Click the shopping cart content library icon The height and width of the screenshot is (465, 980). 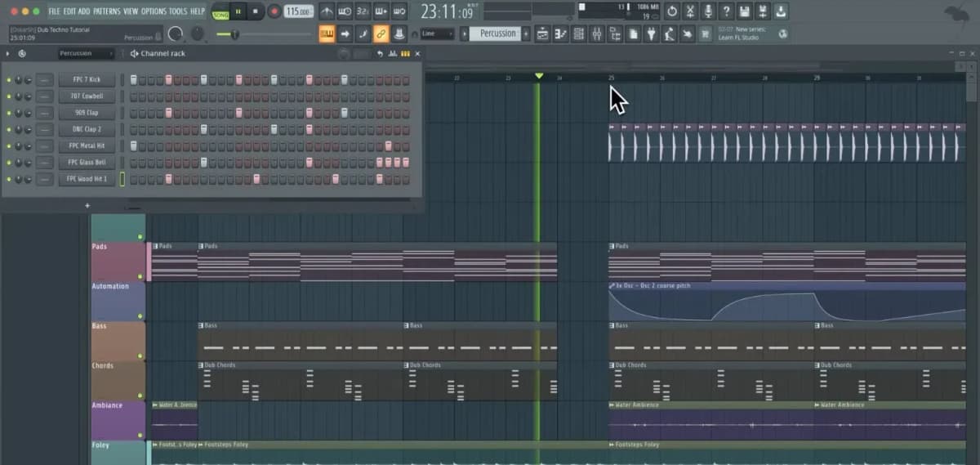[x=705, y=34]
